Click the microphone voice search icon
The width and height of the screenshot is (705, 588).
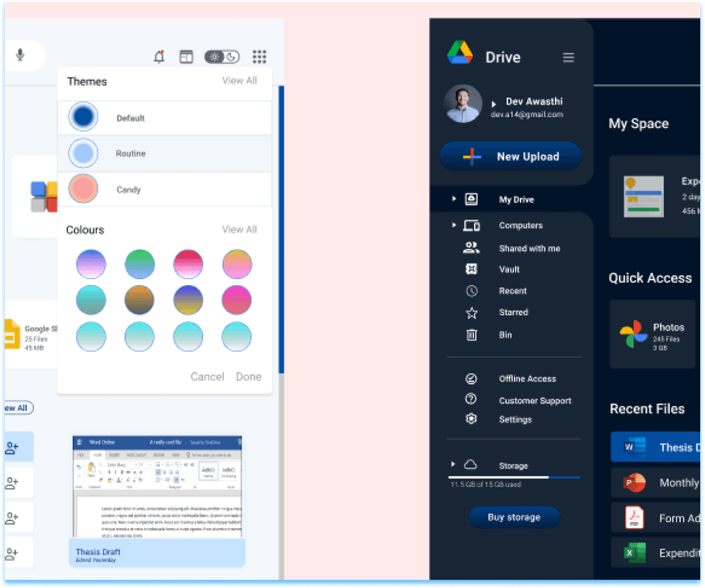20,55
